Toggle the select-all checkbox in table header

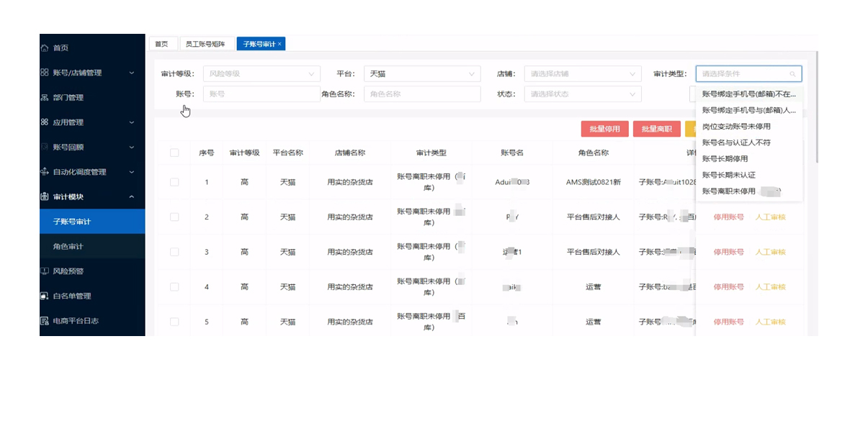174,153
